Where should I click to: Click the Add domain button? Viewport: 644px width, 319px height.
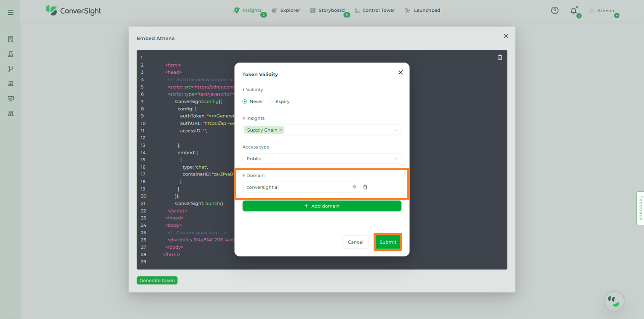[x=322, y=206]
